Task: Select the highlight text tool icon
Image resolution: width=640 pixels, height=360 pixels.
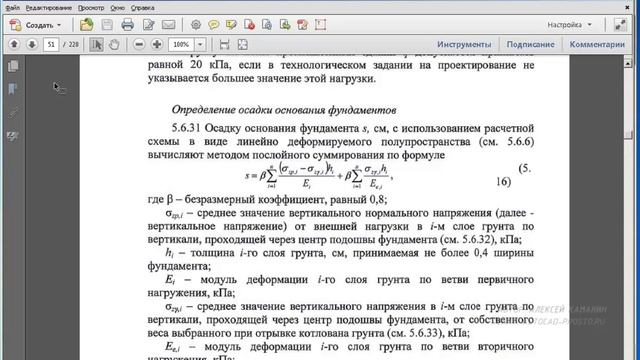Action: pos(231,25)
